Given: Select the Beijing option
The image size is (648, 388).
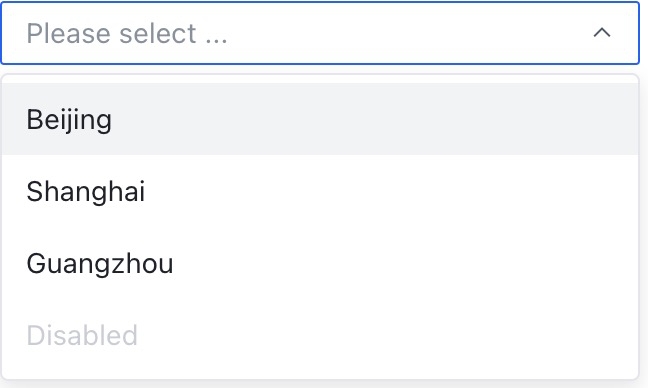Looking at the screenshot, I should [x=320, y=119].
